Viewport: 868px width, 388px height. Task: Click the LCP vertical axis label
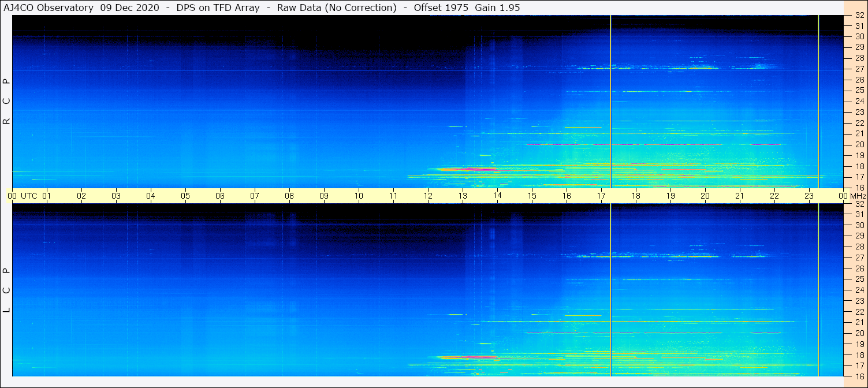coord(6,290)
